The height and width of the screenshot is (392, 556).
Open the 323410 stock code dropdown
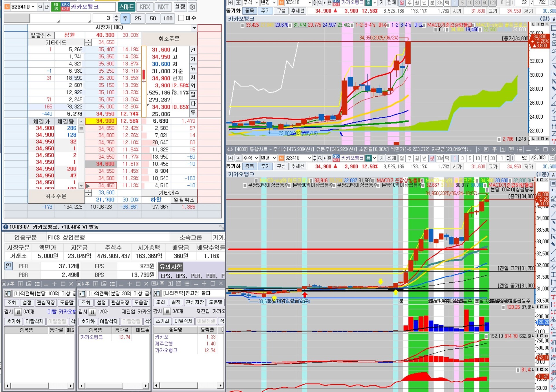click(33, 6)
